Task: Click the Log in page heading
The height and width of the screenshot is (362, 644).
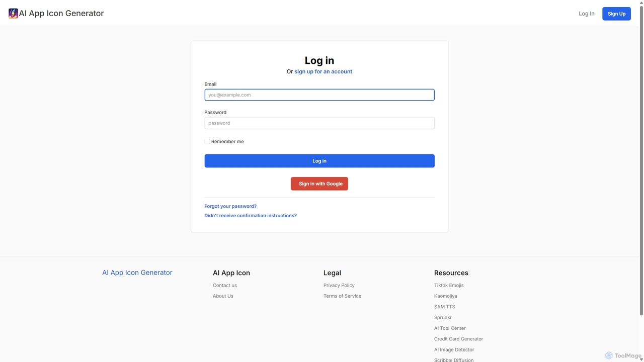Action: (319, 60)
